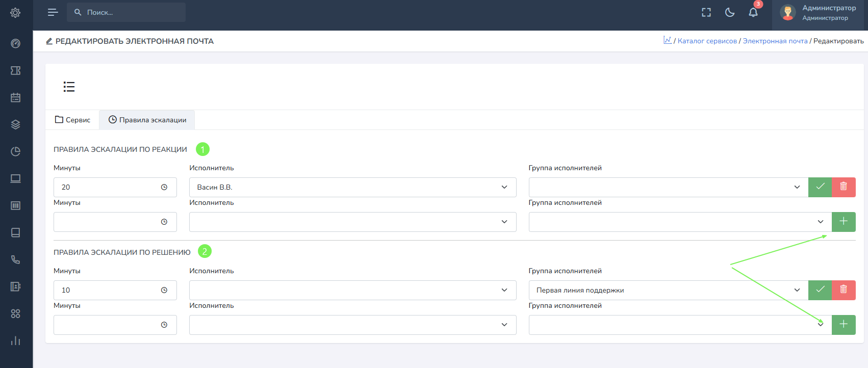
Task: Go to Каталог сервисов breadcrumb link
Action: point(707,41)
